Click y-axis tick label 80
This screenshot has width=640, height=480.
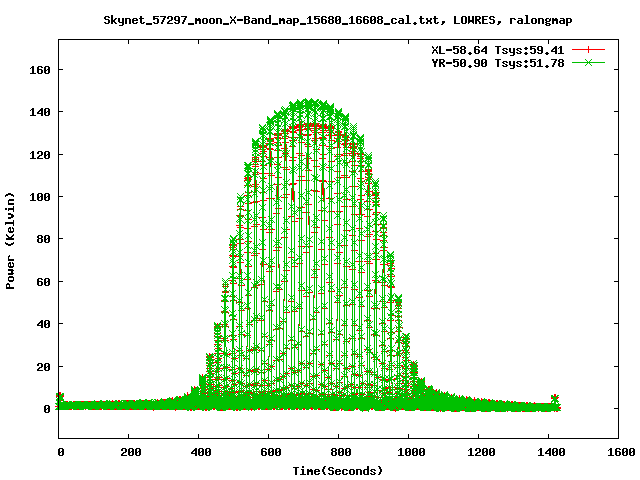point(43,239)
